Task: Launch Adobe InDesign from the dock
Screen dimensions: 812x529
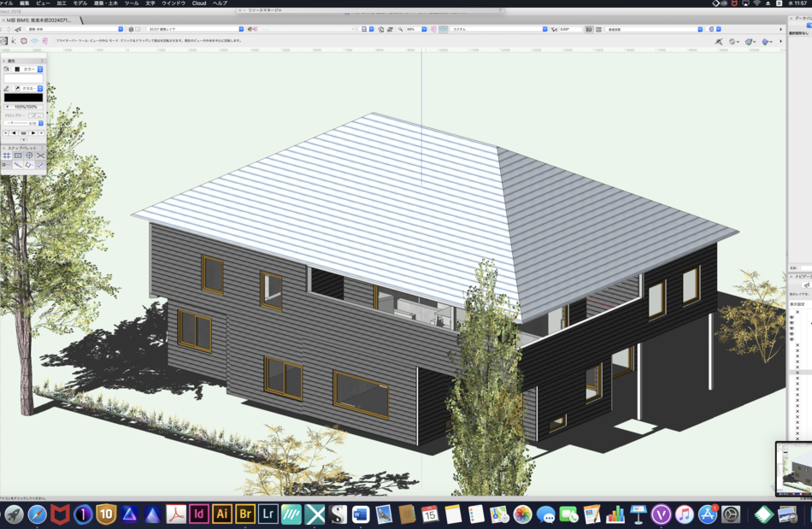Action: point(199,514)
